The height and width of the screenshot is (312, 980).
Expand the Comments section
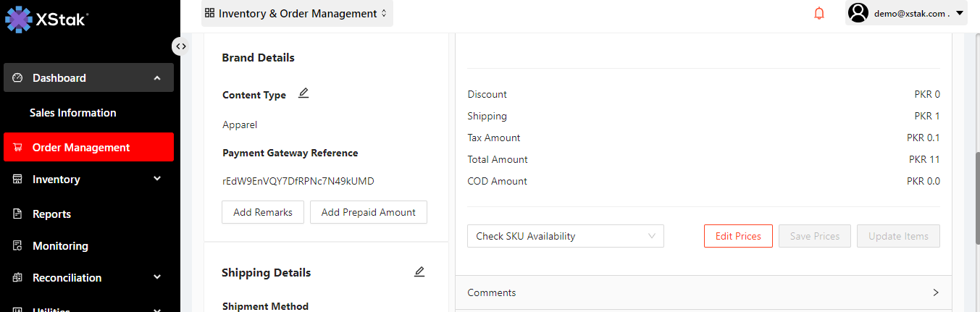(x=935, y=292)
